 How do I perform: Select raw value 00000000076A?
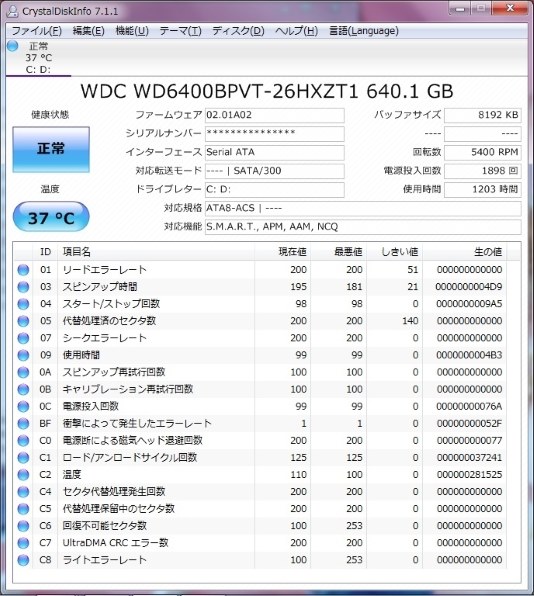tap(469, 407)
